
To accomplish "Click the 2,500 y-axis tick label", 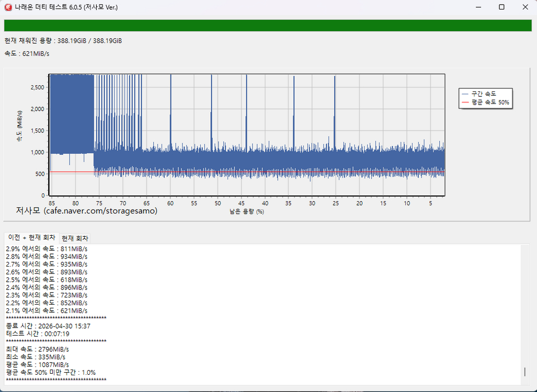I will tap(38, 87).
